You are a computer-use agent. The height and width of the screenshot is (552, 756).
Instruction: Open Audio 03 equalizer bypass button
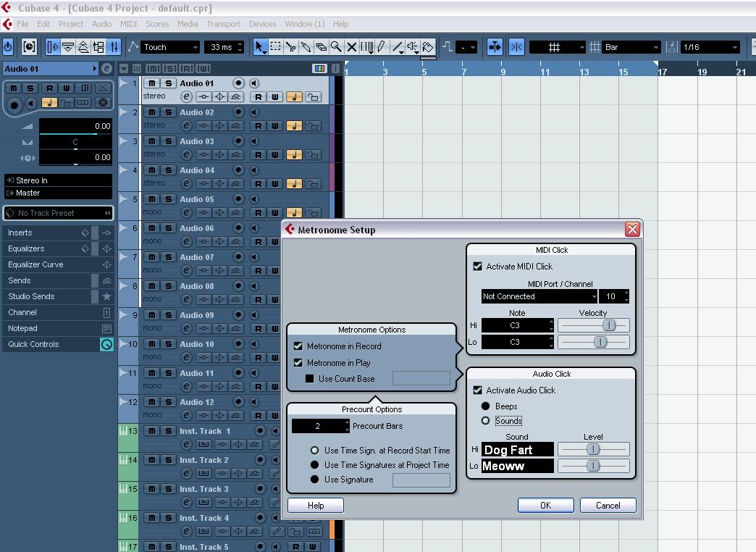click(219, 155)
